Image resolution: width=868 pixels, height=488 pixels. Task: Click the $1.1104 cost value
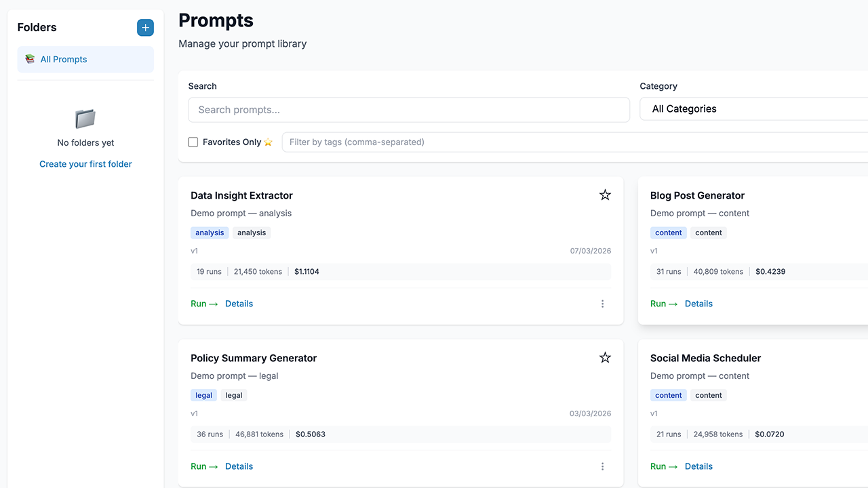click(x=307, y=272)
